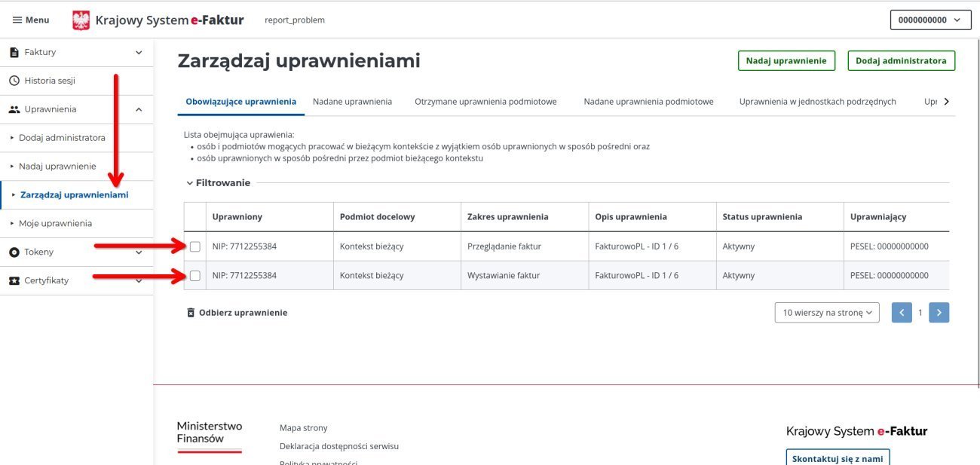The width and height of the screenshot is (980, 465).
Task: Open the Otrzymane uprawnienia podmiotowe tab
Action: [485, 99]
